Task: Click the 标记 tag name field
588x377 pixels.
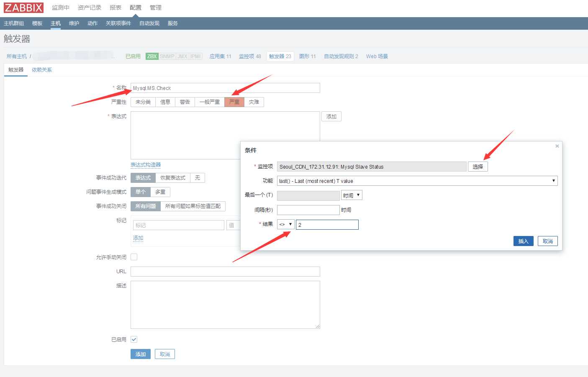Action: pyautogui.click(x=179, y=225)
